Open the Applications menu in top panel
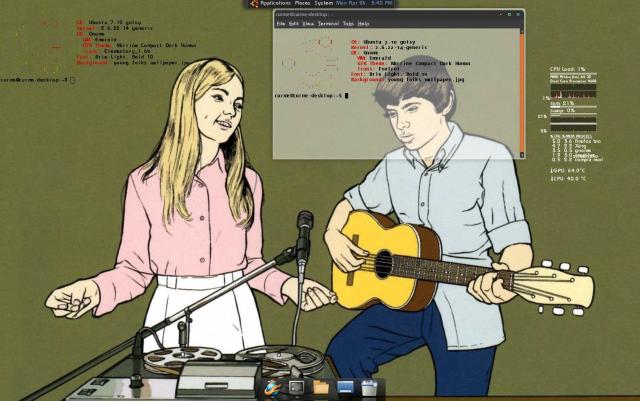Image resolution: width=640 pixels, height=401 pixels. pos(276,3)
